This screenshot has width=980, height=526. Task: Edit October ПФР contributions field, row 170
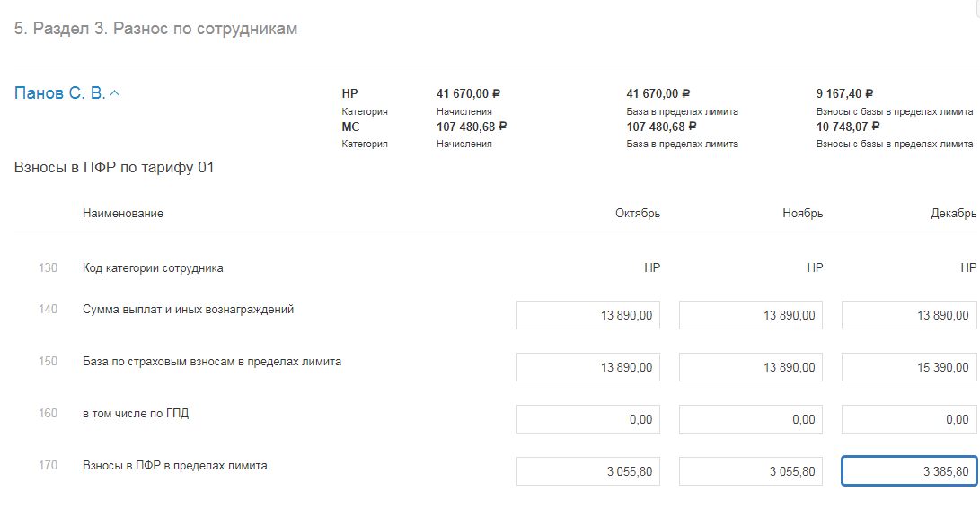[x=588, y=471]
